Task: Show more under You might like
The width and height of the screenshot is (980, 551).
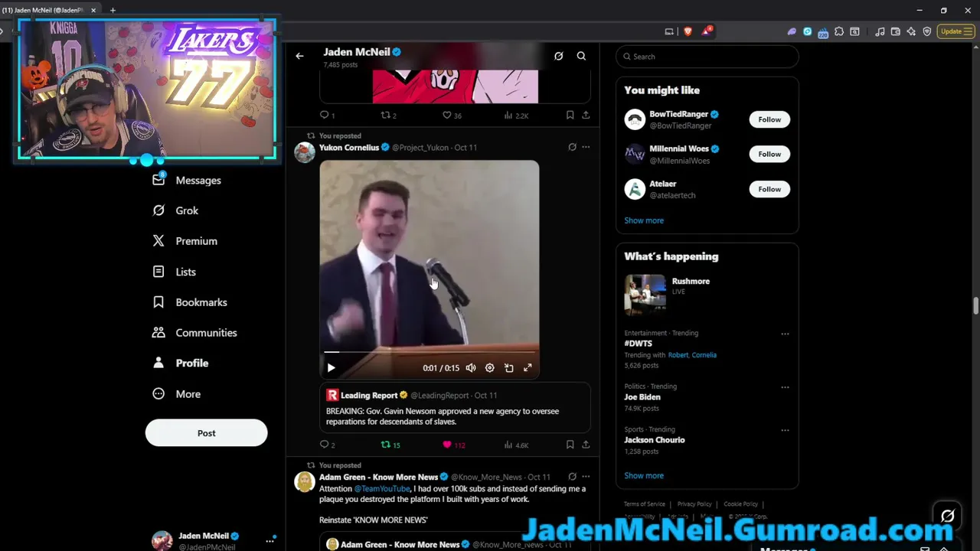Action: point(644,220)
